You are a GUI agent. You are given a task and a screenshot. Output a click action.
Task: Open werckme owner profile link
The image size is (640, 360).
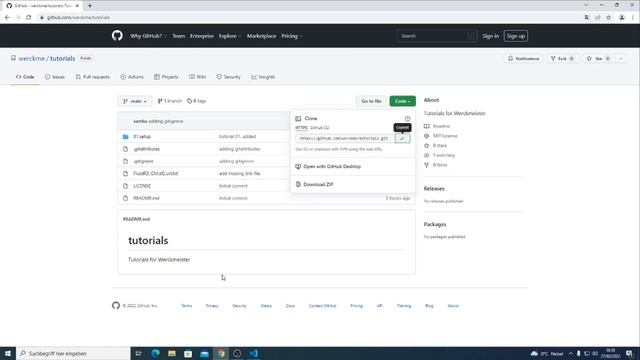[31, 58]
